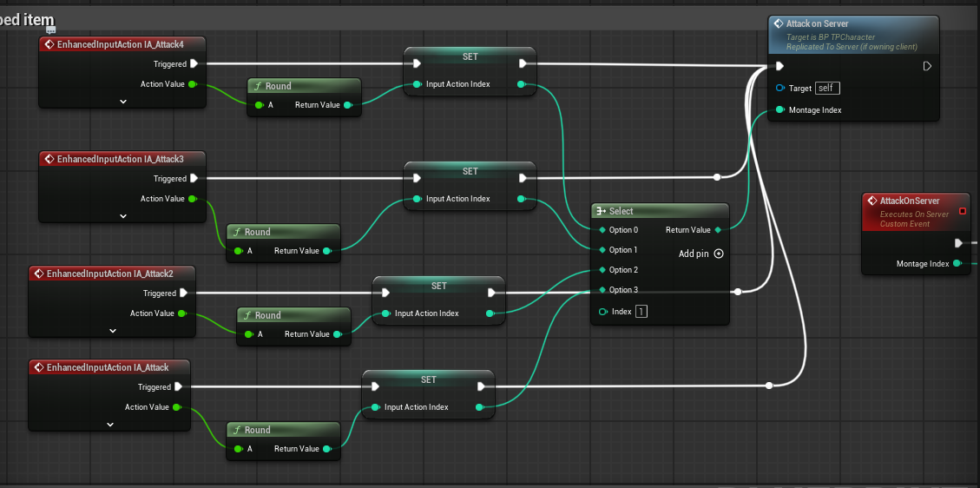The height and width of the screenshot is (488, 980).
Task: Select the EnhancedInputAction IA_Attack node title
Action: click(x=109, y=366)
